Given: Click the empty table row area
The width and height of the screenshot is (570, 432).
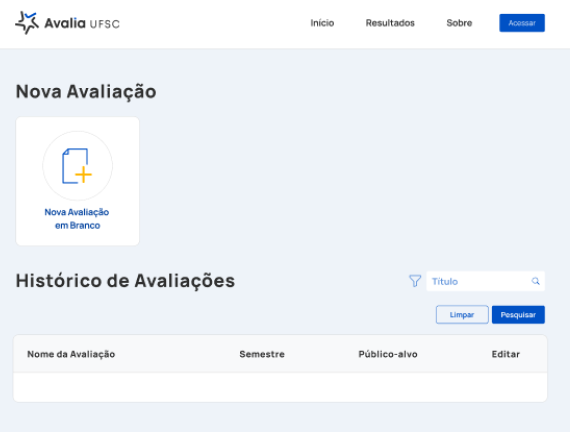Looking at the screenshot, I should click(280, 387).
